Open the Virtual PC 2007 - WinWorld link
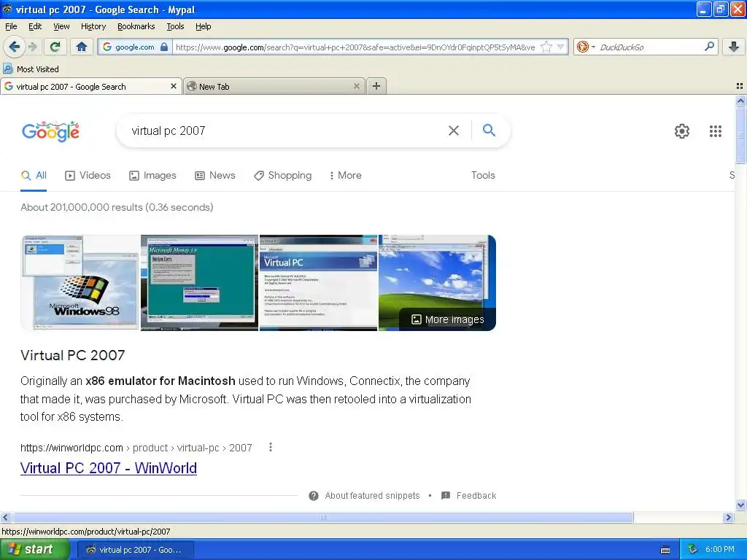The image size is (747, 560). click(109, 468)
